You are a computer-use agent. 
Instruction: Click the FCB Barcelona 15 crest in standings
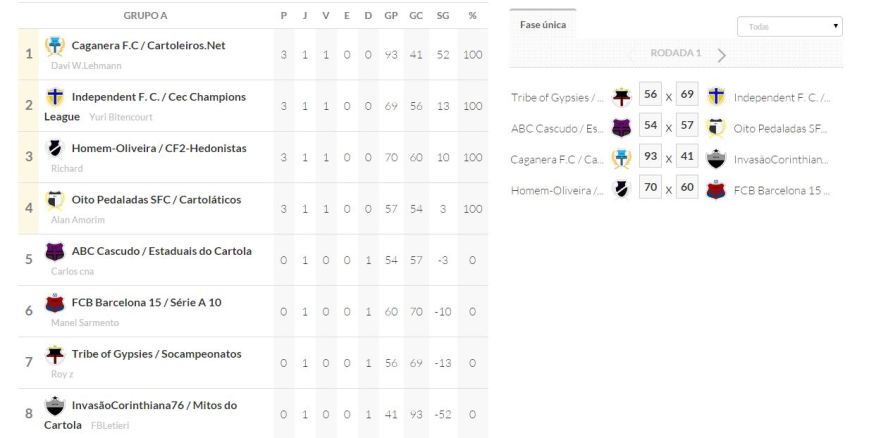[55, 303]
